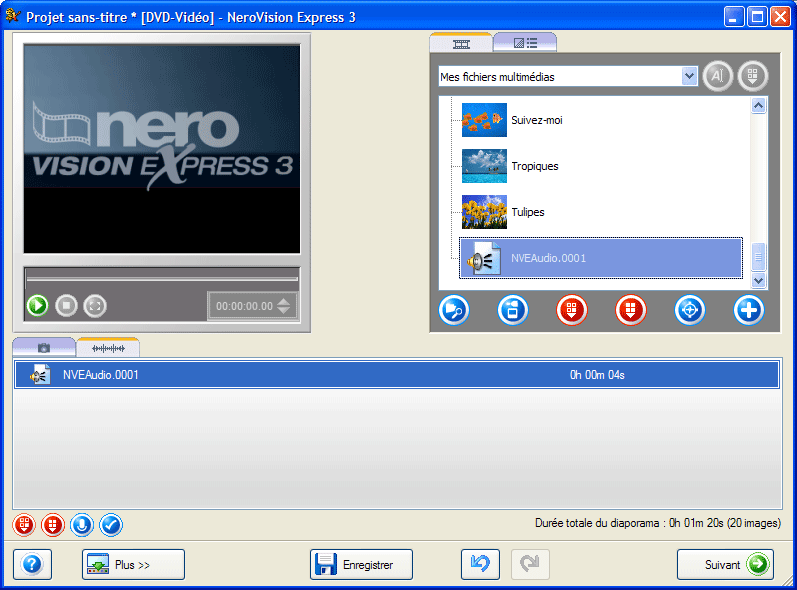797x590 pixels.
Task: Open the media filmstrip tab
Action: point(461,44)
